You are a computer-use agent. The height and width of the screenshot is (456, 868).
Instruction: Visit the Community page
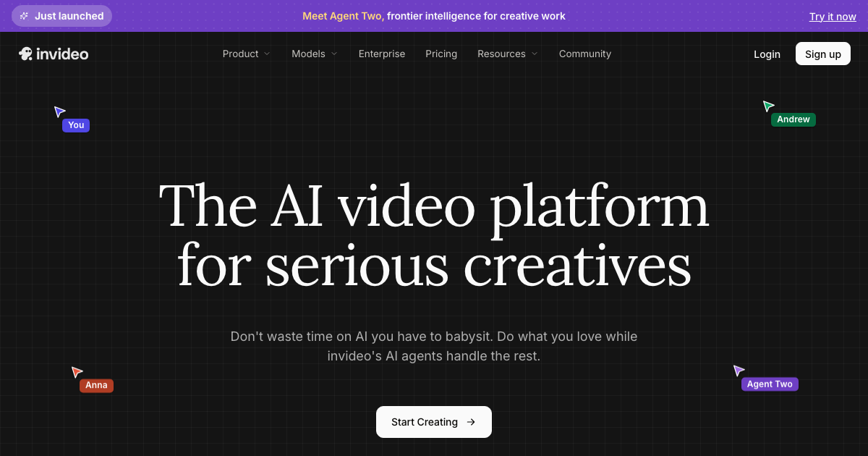(x=585, y=54)
